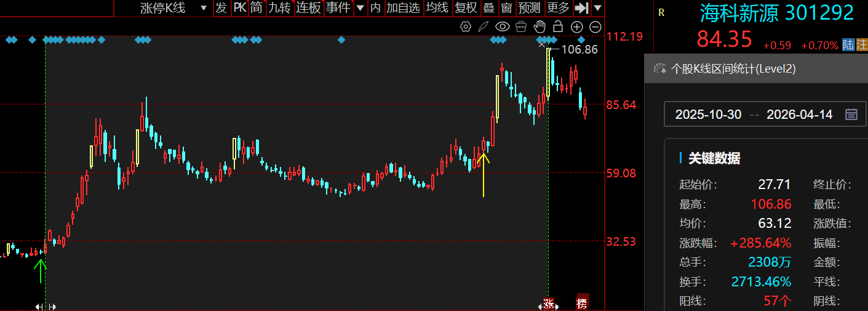Viewport: 868px width, 311px height.
Task: Open the toolbox briefcase icon
Action: point(521,26)
